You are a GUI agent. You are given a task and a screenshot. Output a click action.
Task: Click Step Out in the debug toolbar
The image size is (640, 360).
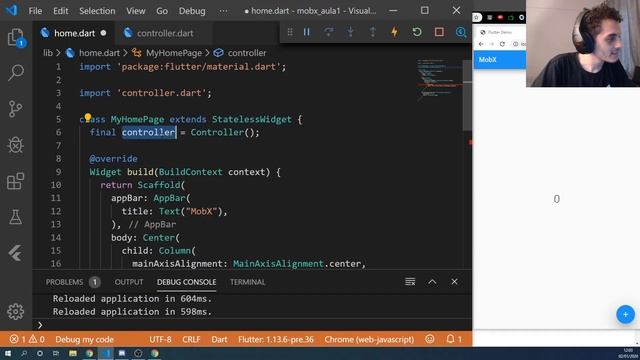(x=373, y=32)
